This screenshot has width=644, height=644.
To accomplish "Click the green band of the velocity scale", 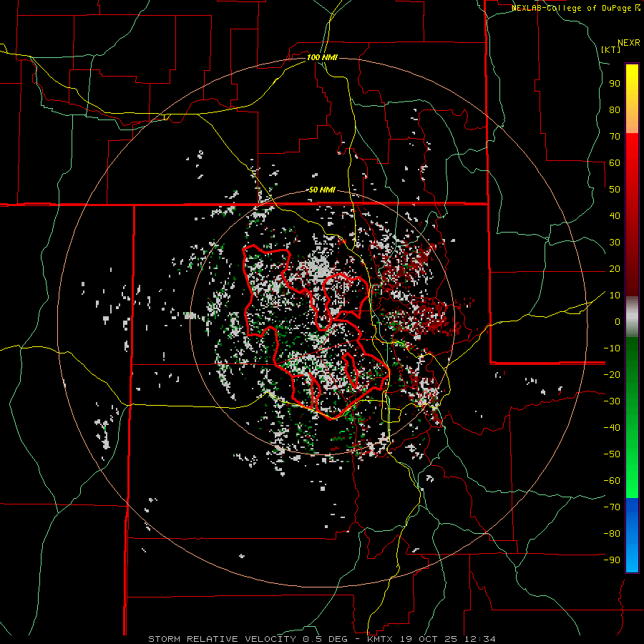I will pos(632,417).
